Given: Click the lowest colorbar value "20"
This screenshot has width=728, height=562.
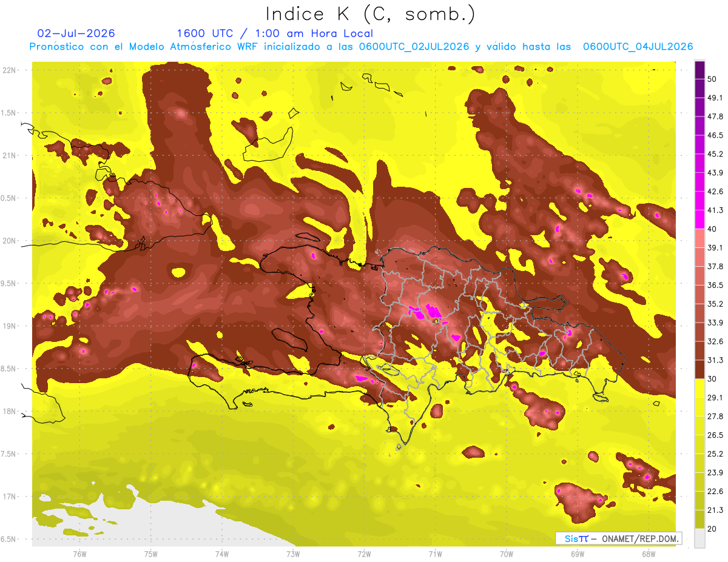Looking at the screenshot, I should pyautogui.click(x=712, y=529).
